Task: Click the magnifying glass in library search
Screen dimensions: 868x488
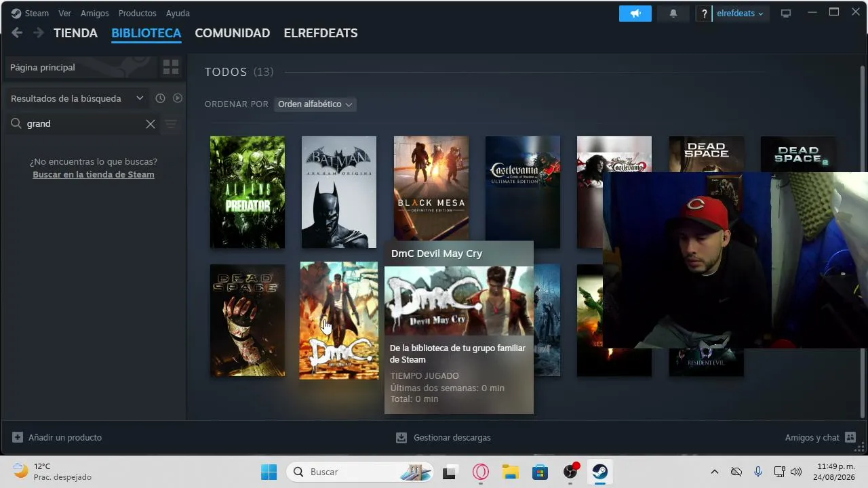Action: 16,124
